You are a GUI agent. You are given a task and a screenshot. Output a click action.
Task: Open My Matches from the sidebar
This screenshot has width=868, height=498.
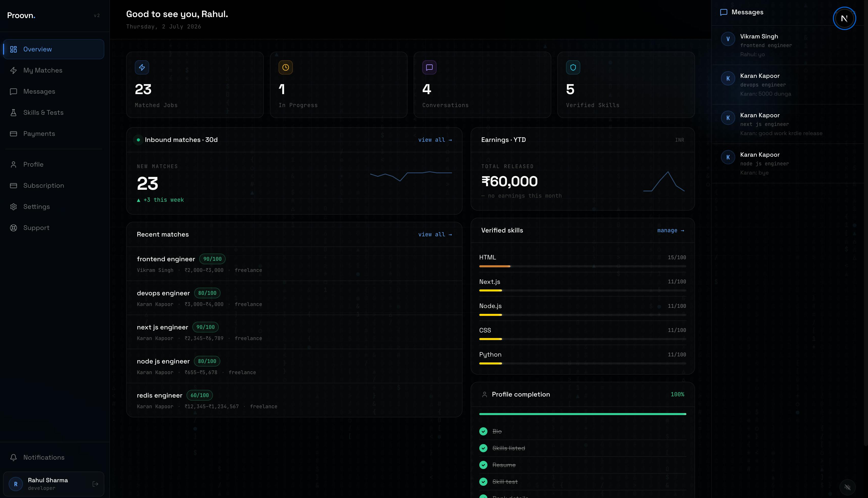click(54, 70)
